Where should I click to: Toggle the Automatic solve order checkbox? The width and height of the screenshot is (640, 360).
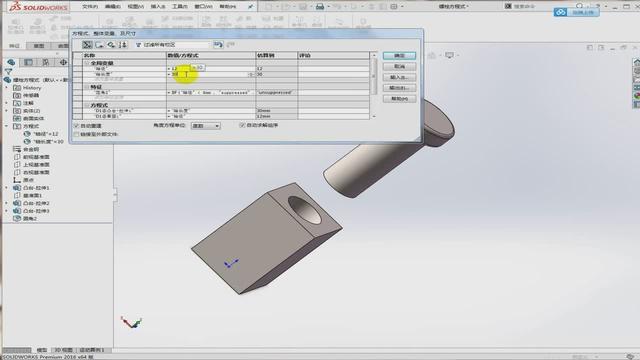click(x=242, y=125)
